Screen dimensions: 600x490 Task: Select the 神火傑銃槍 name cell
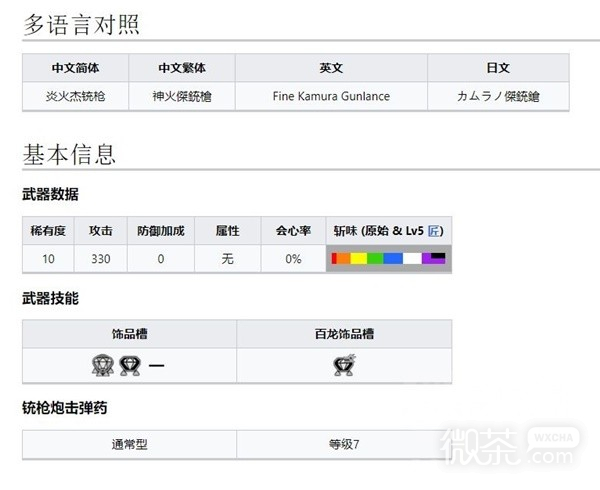[182, 96]
